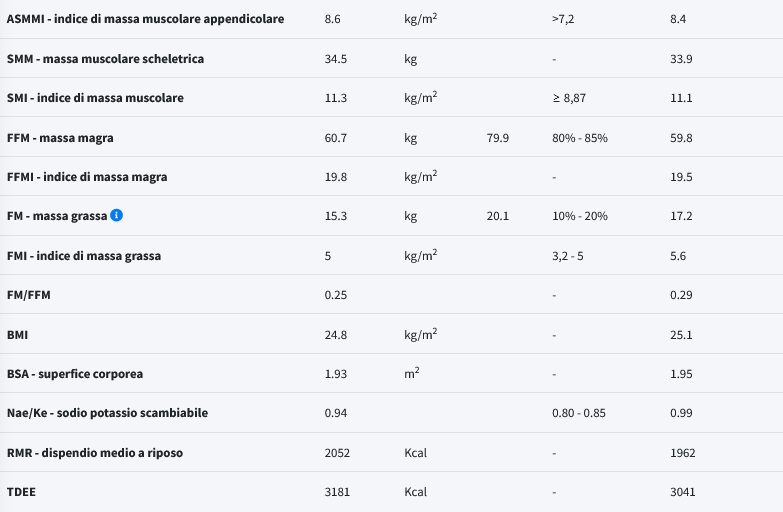
Task: Click the FM/FFM row label
Action: [28, 295]
